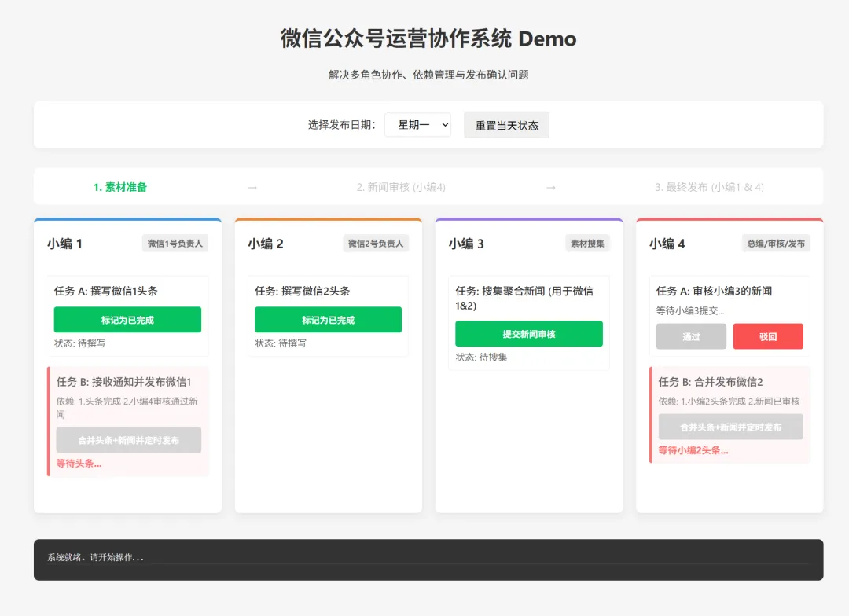
Task: Click the 任务 B: 合并发布微信2 title
Action: pos(711,382)
